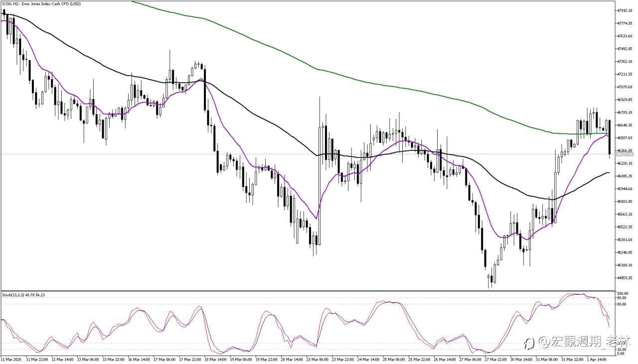Click the '13 Mar 06:00' time axis label
Viewport: 638px width, 364px height.
click(88, 359)
